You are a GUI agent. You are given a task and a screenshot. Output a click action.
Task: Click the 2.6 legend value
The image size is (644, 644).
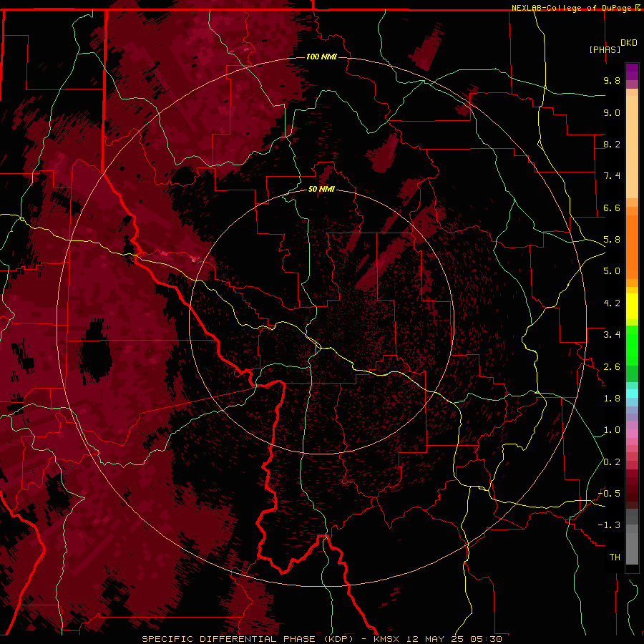coord(612,367)
